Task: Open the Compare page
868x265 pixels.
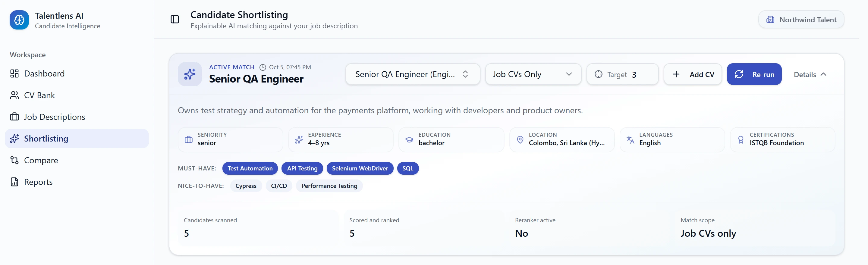Action: [x=77, y=160]
